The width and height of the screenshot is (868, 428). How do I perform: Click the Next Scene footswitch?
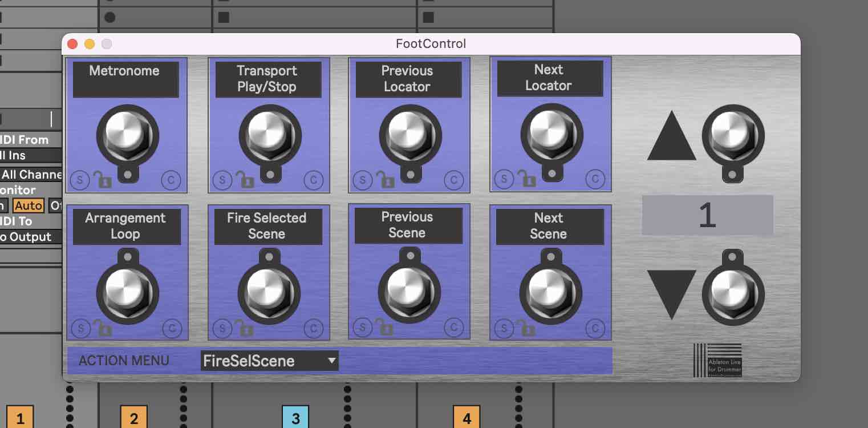pos(551,294)
